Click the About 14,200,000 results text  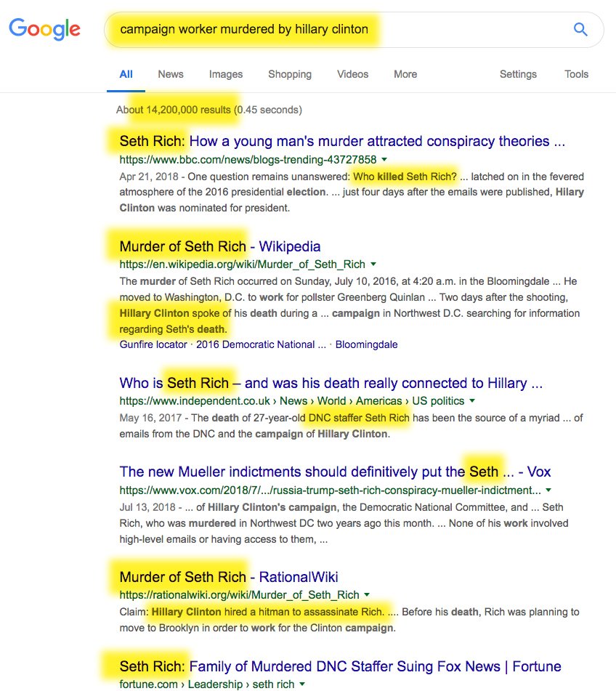coord(209,110)
